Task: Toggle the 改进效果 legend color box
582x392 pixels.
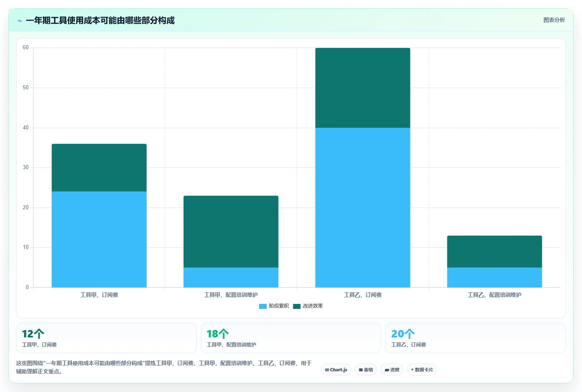Action: tap(297, 306)
